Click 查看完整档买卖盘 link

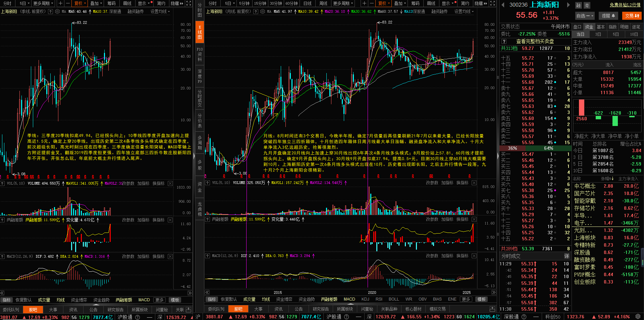click(x=535, y=41)
